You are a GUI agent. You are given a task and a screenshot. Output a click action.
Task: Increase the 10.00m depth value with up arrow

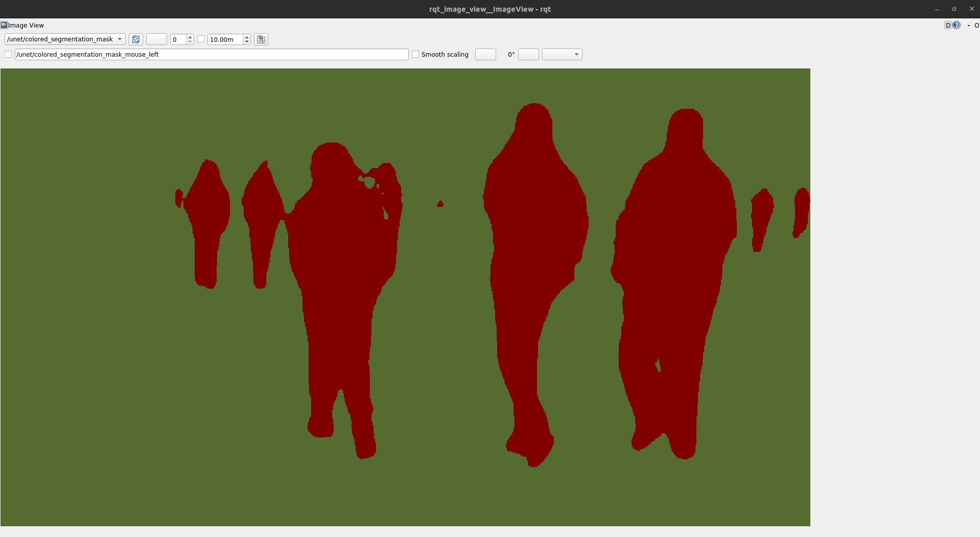[247, 37]
